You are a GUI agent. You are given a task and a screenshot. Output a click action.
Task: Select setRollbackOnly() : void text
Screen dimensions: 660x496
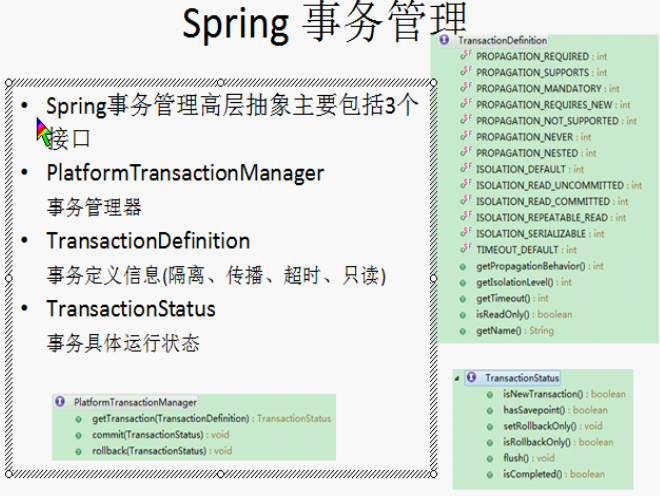click(553, 426)
